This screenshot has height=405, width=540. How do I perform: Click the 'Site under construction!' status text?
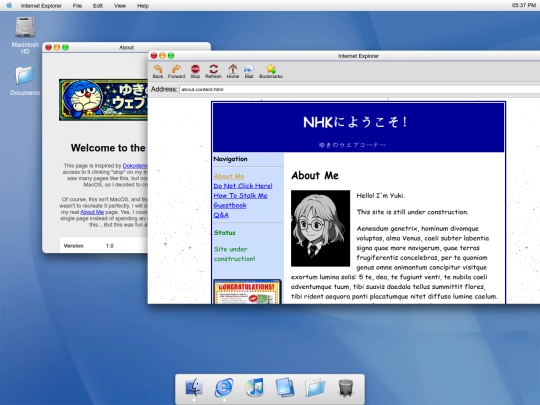pos(235,254)
